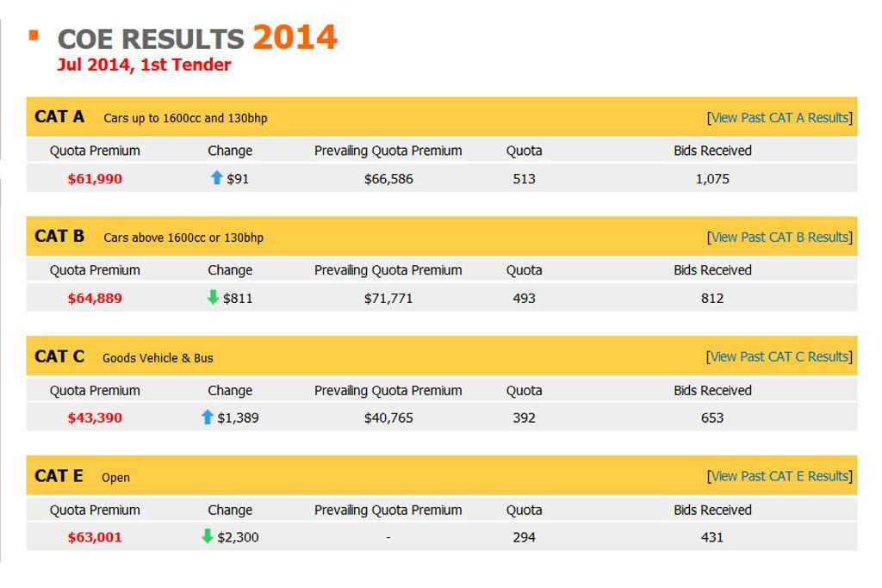This screenshot has width=882, height=588.
Task: Click the blue up arrow in CAT A
Action: click(x=217, y=178)
